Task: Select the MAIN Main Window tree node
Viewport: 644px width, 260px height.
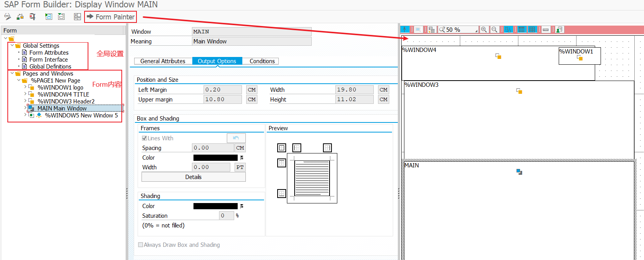Action: click(62, 108)
